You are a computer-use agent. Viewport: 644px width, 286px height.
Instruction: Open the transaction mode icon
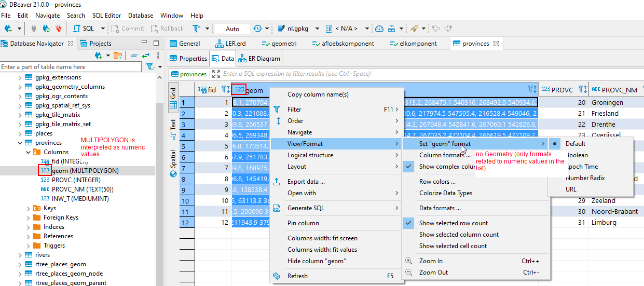click(x=196, y=29)
